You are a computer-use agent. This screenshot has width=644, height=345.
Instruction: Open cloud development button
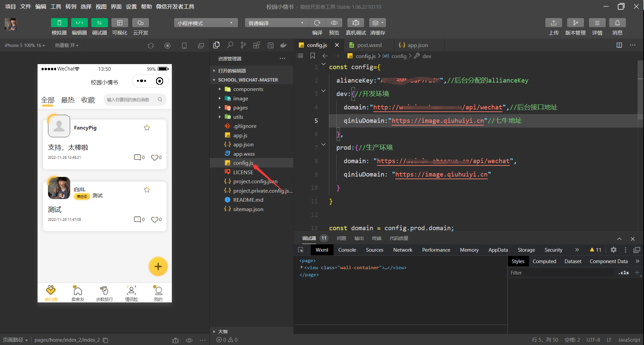click(x=140, y=23)
